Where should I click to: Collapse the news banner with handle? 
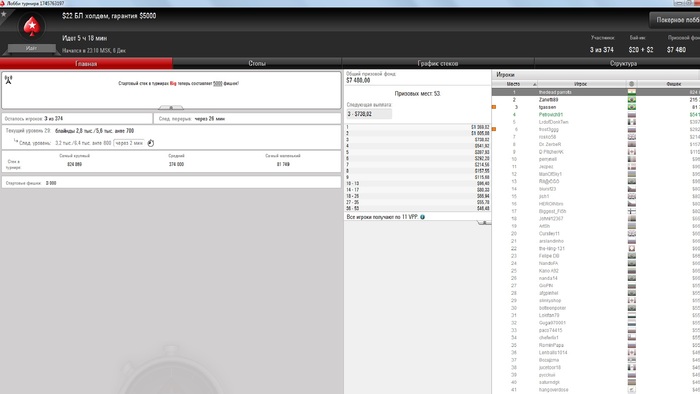171,108
